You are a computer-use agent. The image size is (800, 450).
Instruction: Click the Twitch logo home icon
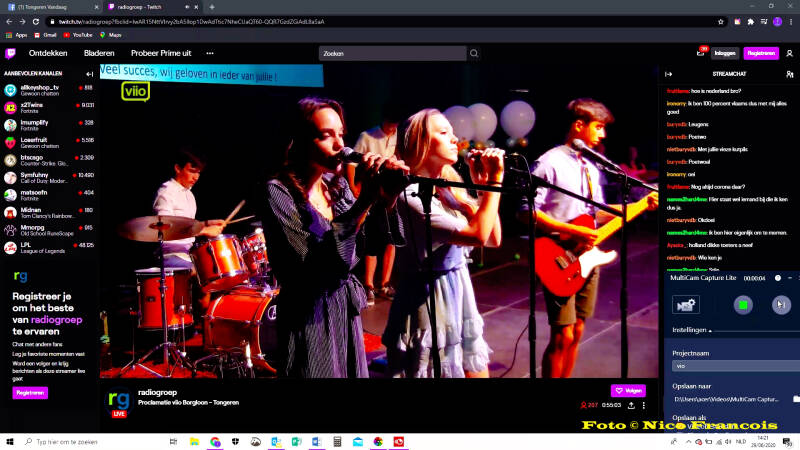(11, 53)
